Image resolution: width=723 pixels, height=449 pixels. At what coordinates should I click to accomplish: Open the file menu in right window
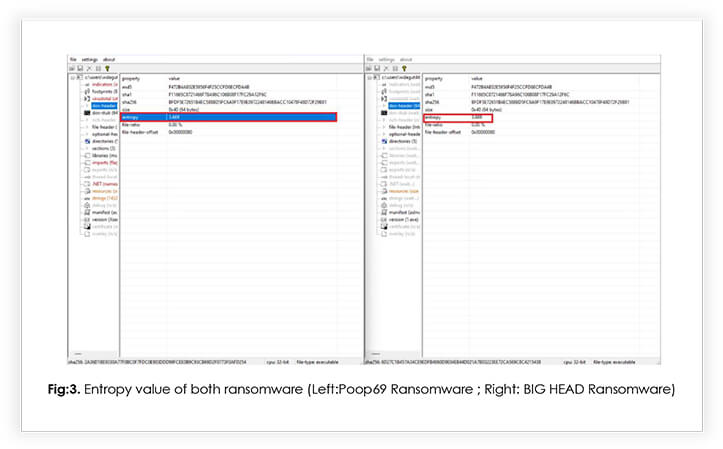click(x=370, y=59)
